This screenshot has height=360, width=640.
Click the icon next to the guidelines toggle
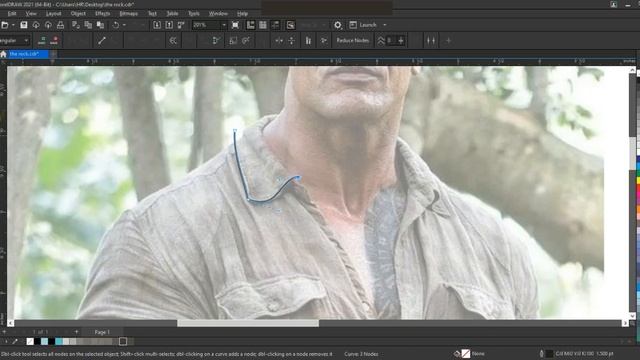click(290, 25)
